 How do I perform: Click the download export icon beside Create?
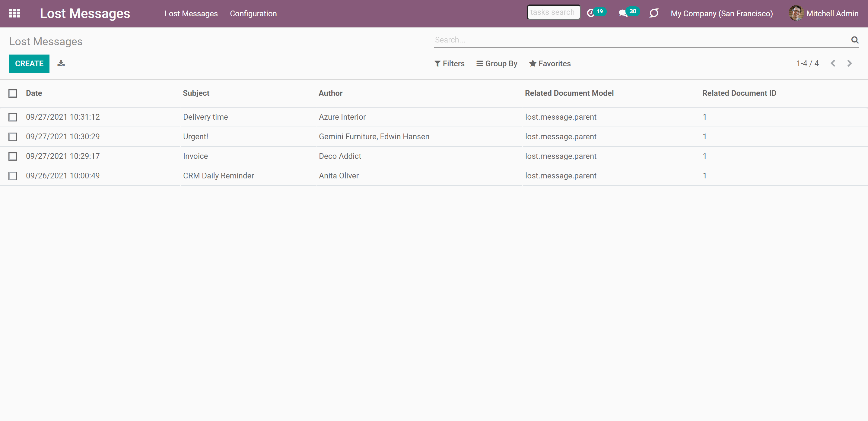coord(61,63)
